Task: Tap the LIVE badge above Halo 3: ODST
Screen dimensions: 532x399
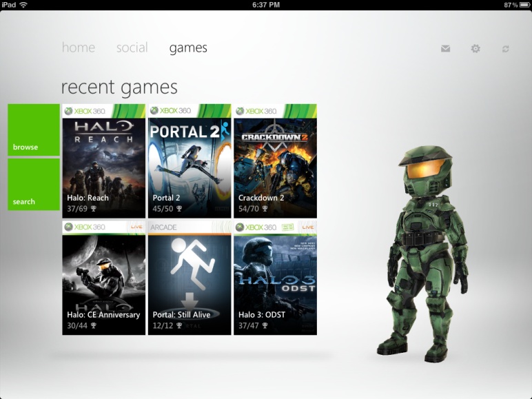Action: [x=308, y=227]
